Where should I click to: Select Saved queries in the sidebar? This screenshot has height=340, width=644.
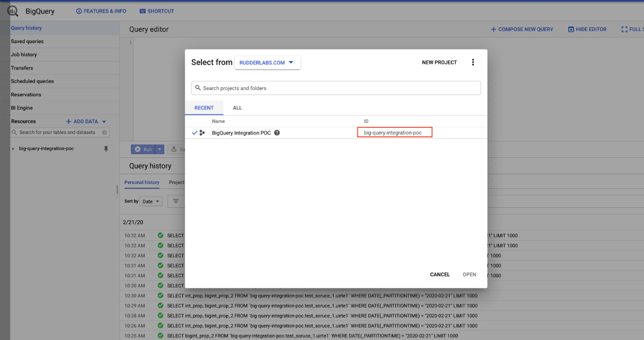[27, 42]
